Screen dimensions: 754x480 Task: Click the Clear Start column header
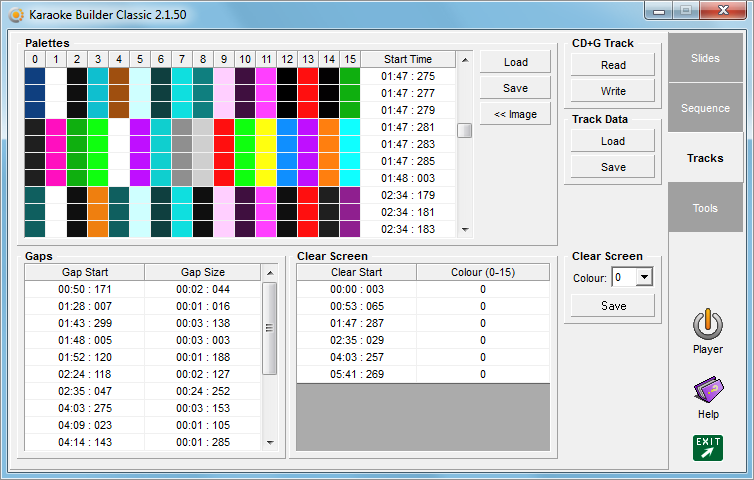356,272
